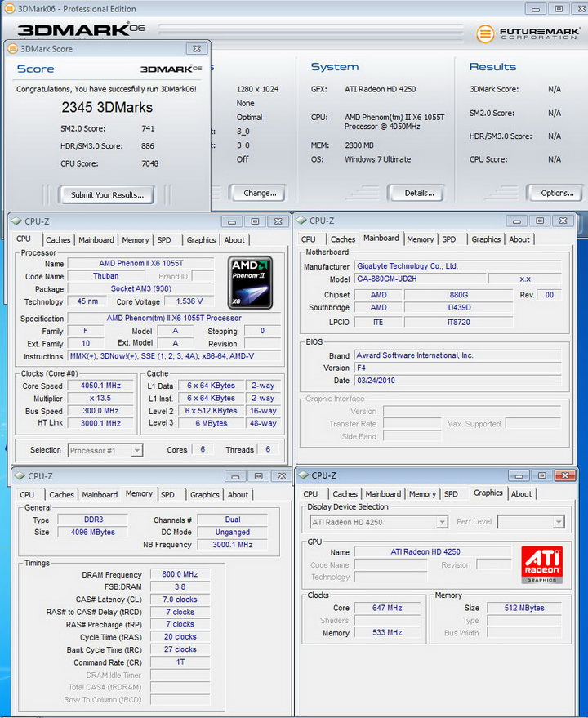Screen dimensions: 588x718
Task: Click the Manufacturer Gigabyte Technology field
Action: (458, 266)
